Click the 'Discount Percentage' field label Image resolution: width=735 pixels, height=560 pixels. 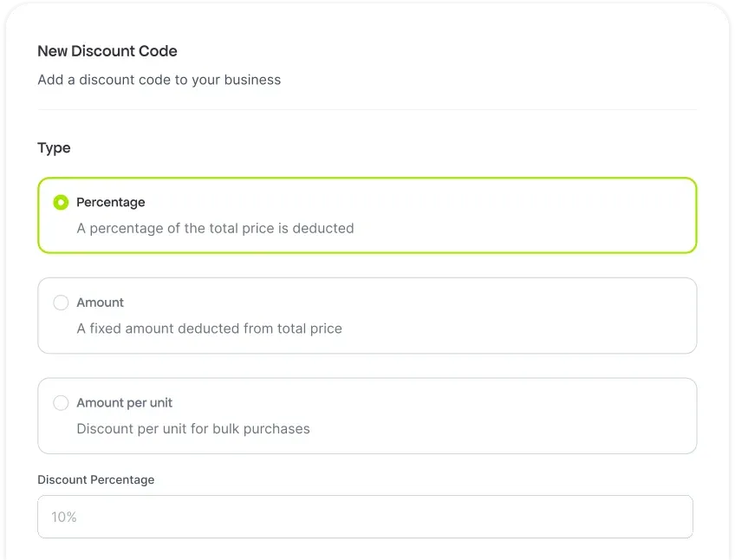(x=96, y=479)
